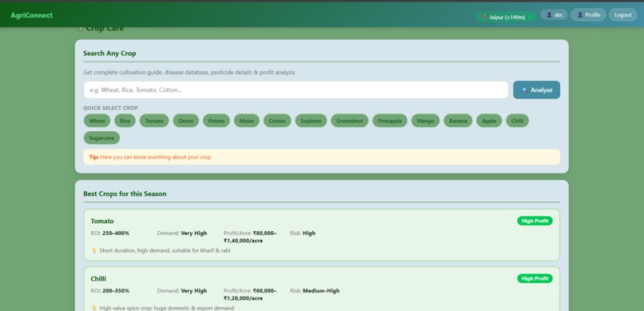Click the lightbulb icon in Chilli card
The image size is (644, 311).
click(94, 308)
